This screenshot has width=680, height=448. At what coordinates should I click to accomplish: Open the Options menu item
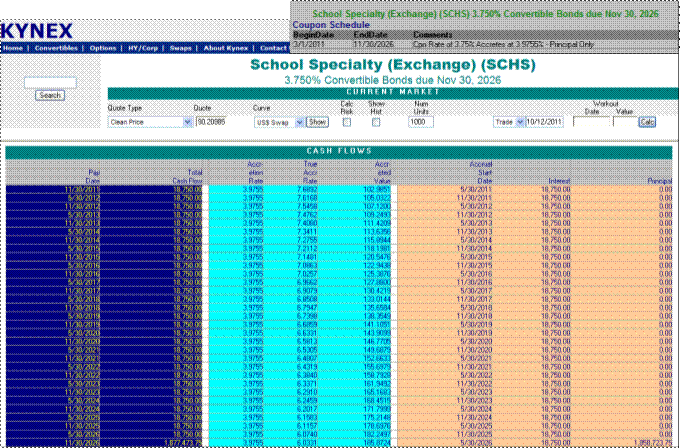pos(103,48)
